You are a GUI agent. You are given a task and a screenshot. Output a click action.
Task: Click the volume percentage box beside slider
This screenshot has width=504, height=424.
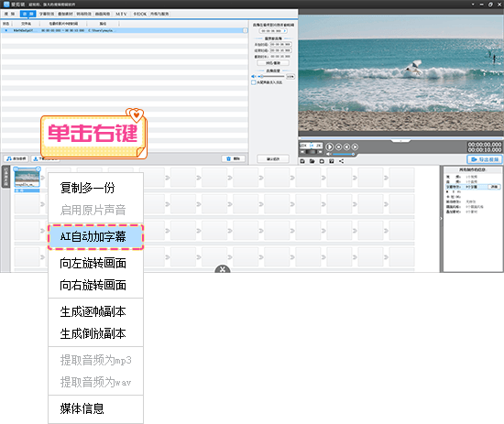pos(290,76)
